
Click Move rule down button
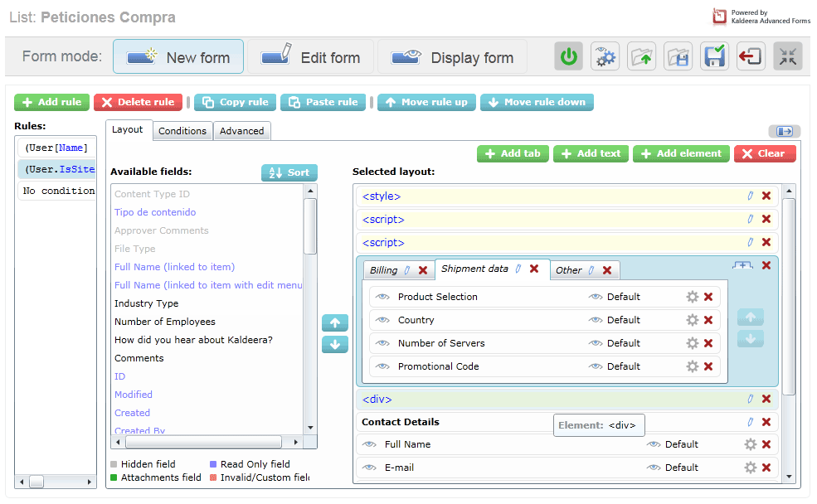point(537,102)
